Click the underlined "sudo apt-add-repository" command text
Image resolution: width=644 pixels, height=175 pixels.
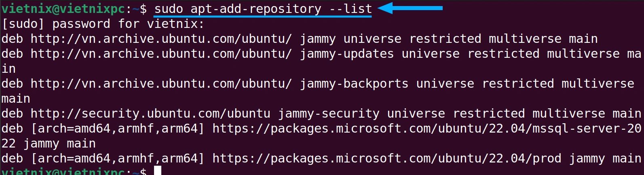click(238, 9)
